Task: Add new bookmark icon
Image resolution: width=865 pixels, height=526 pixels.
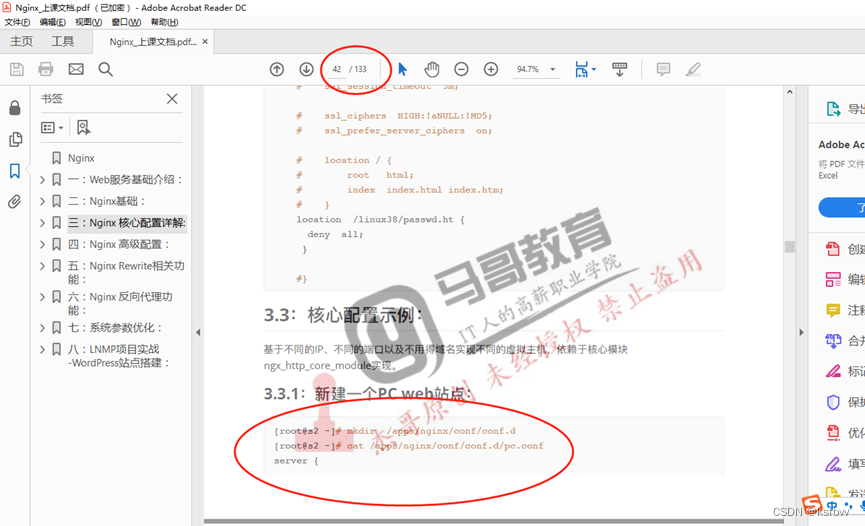Action: point(83,127)
